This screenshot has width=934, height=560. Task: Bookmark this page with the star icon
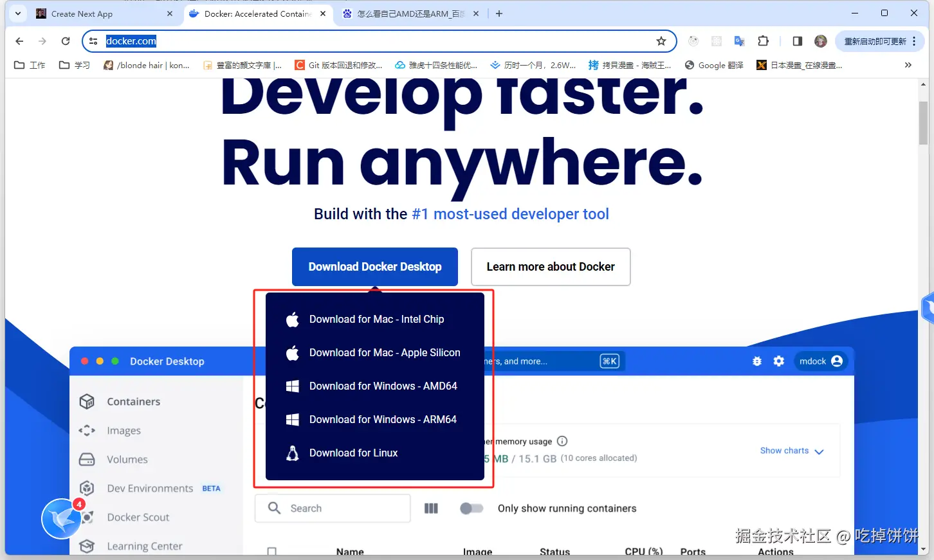(x=661, y=41)
